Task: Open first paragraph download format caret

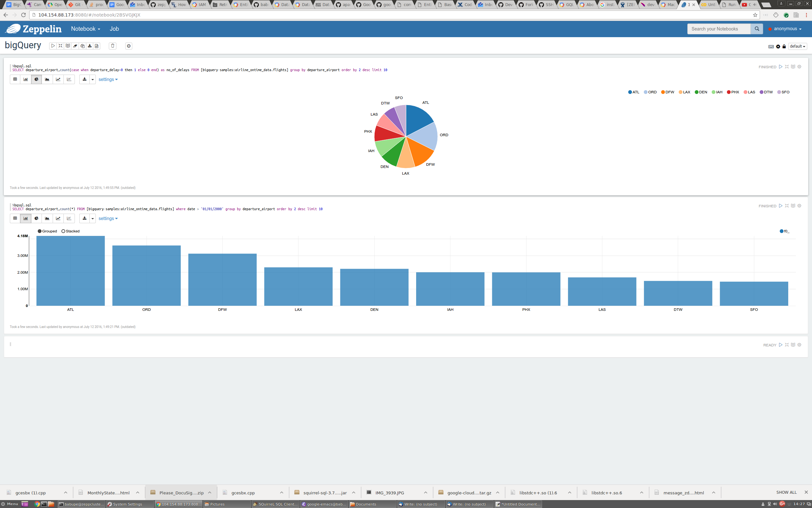Action: tap(93, 79)
